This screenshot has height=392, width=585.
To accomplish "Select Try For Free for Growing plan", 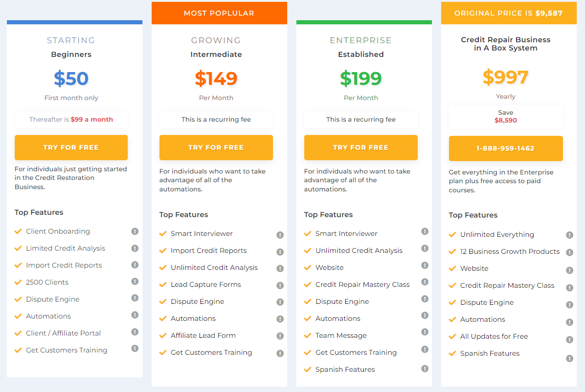I will pos(216,147).
